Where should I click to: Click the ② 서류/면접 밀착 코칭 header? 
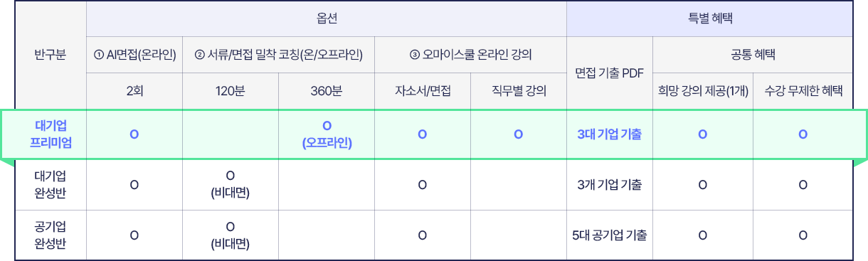coord(278,55)
